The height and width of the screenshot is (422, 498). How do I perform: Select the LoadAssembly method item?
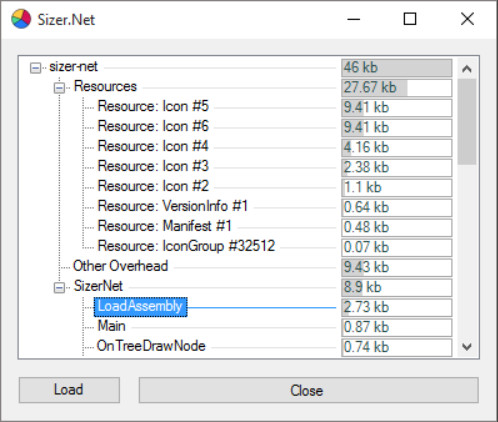click(140, 307)
